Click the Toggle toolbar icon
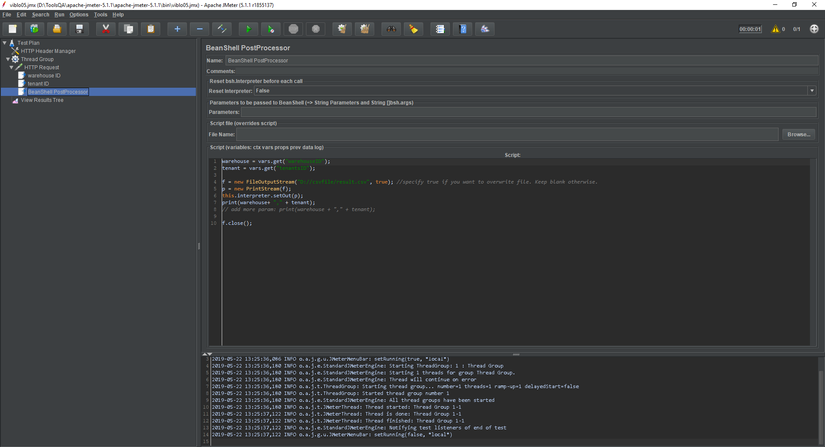825x447 pixels. point(222,29)
